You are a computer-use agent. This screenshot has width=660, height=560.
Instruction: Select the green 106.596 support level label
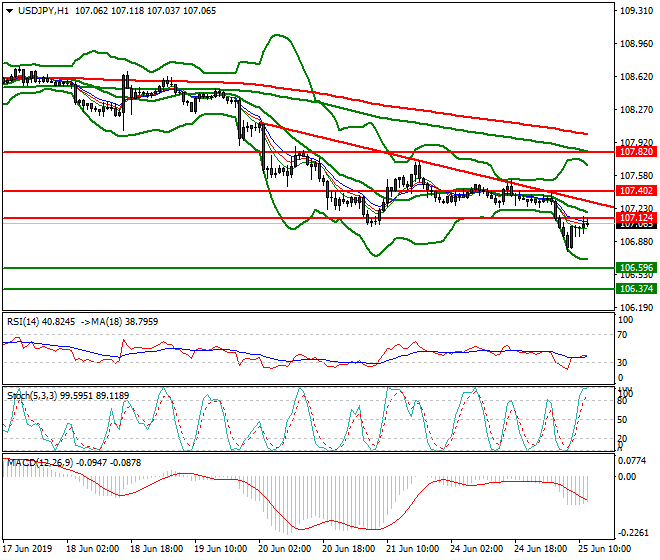(636, 268)
